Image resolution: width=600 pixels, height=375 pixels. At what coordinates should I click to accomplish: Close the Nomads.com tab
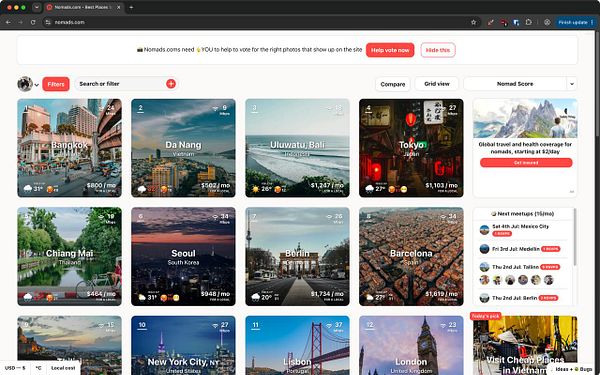point(119,7)
